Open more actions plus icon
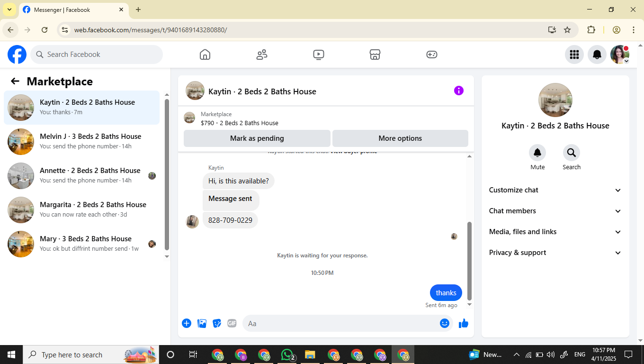Image resolution: width=644 pixels, height=364 pixels. pos(187,323)
